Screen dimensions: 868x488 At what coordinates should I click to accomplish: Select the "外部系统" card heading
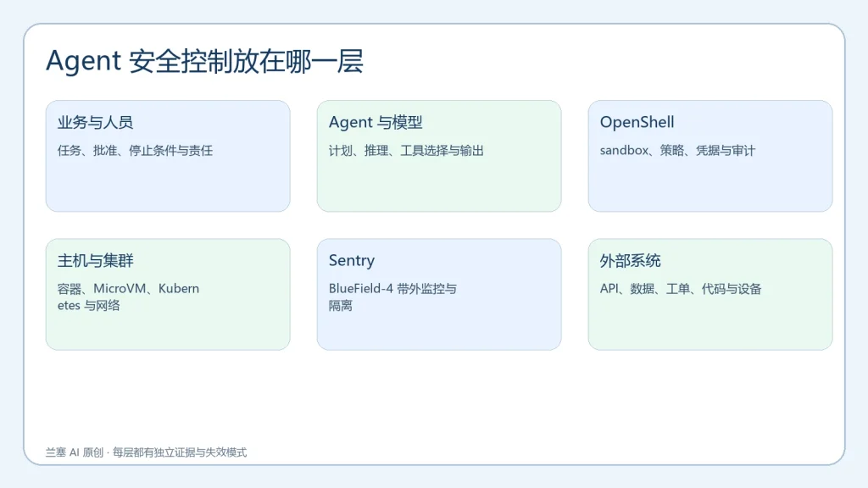[x=630, y=261]
